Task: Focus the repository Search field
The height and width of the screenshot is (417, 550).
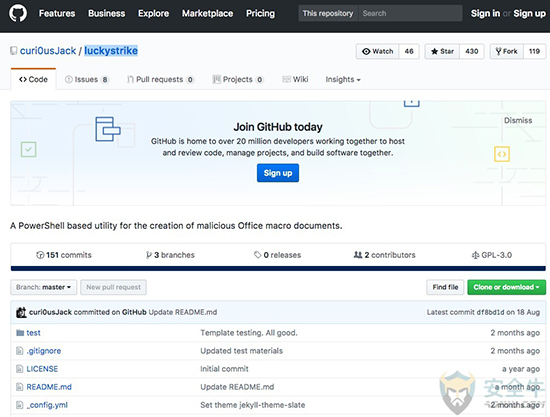Action: point(410,13)
